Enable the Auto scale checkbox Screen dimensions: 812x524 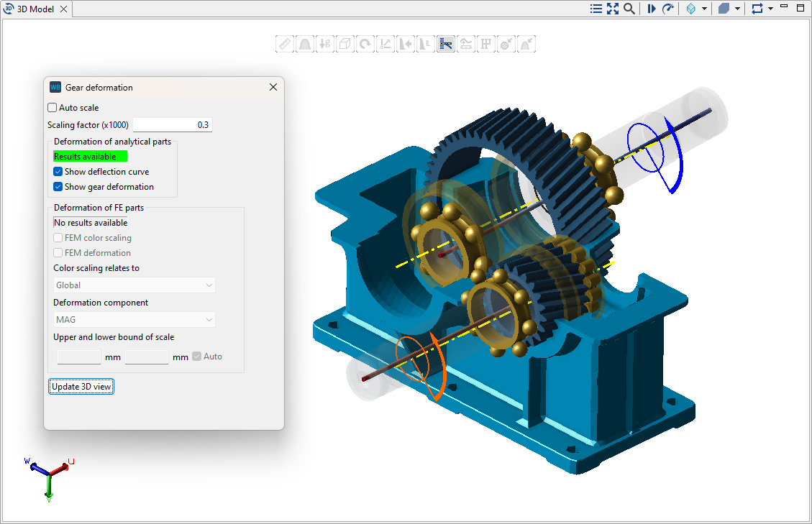52,107
